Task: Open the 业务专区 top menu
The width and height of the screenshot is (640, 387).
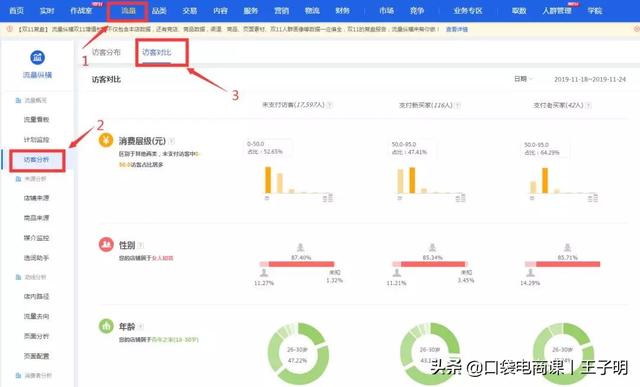Action: click(468, 11)
